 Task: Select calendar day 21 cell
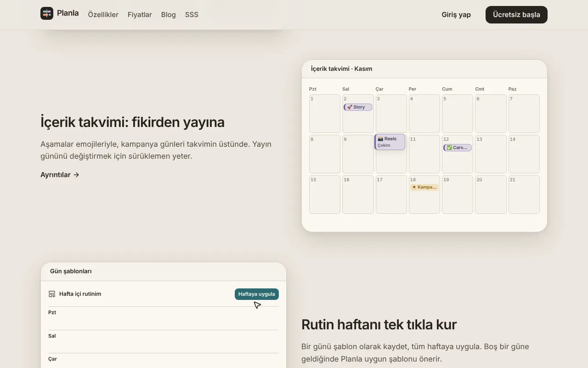tap(524, 195)
